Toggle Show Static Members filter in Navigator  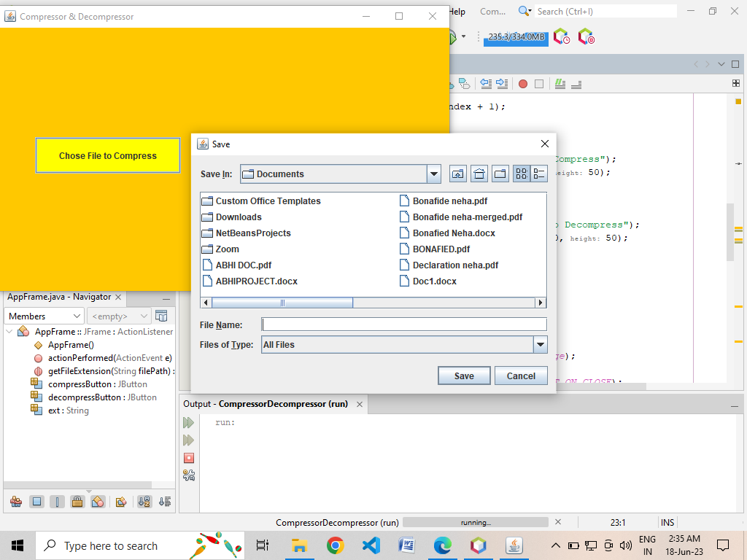[x=57, y=502]
